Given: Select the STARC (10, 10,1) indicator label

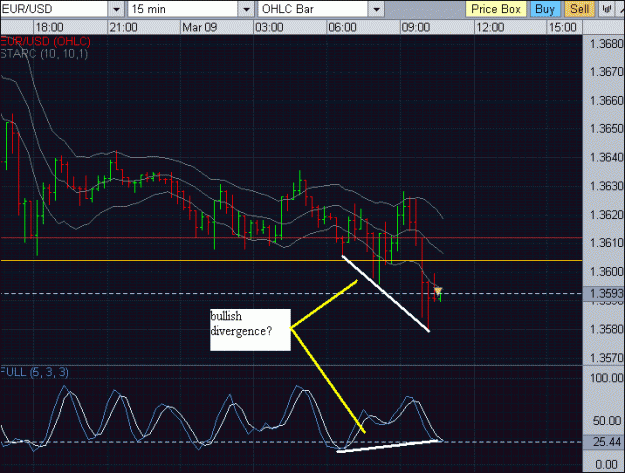Looking at the screenshot, I should (44, 54).
